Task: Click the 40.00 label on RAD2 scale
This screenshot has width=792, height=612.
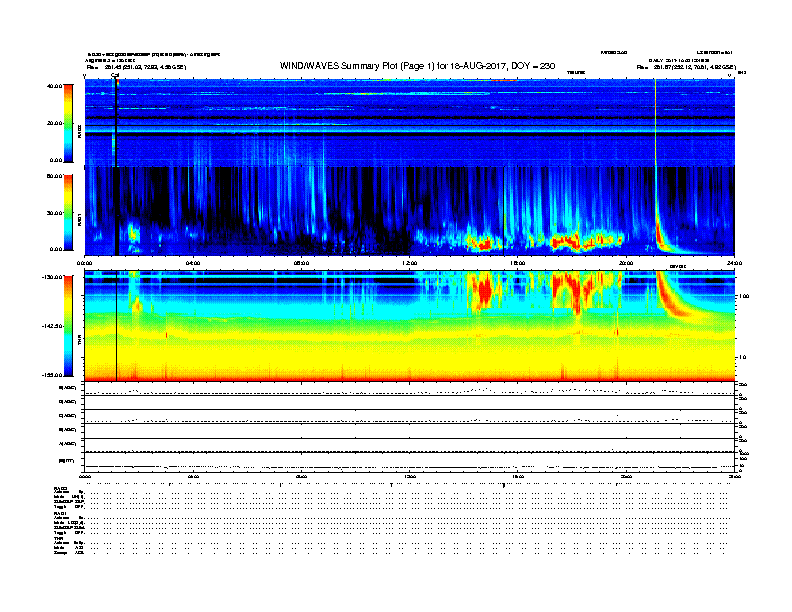Action: tap(55, 86)
